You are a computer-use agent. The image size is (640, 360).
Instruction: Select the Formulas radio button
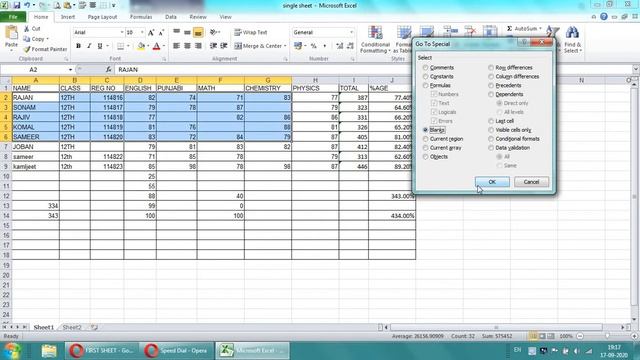[426, 86]
